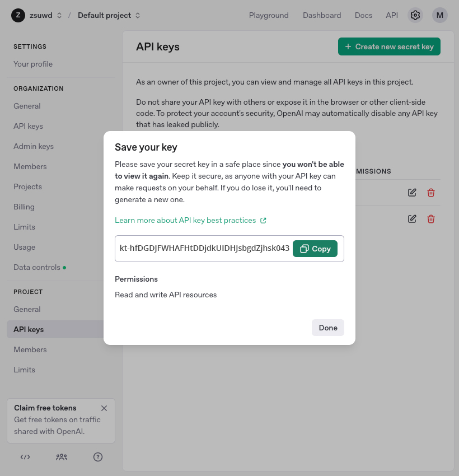Delete the first API key with trash icon
This screenshot has width=459, height=476.
431,193
